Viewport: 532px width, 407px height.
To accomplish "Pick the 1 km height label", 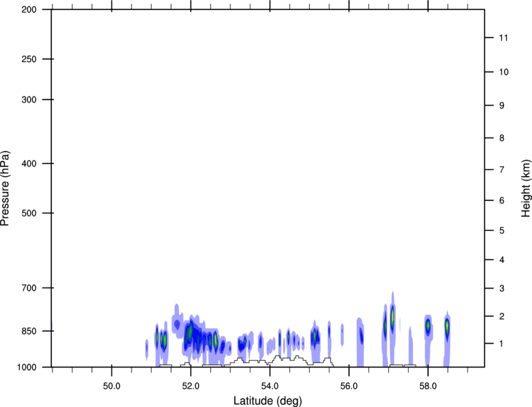I will point(501,344).
